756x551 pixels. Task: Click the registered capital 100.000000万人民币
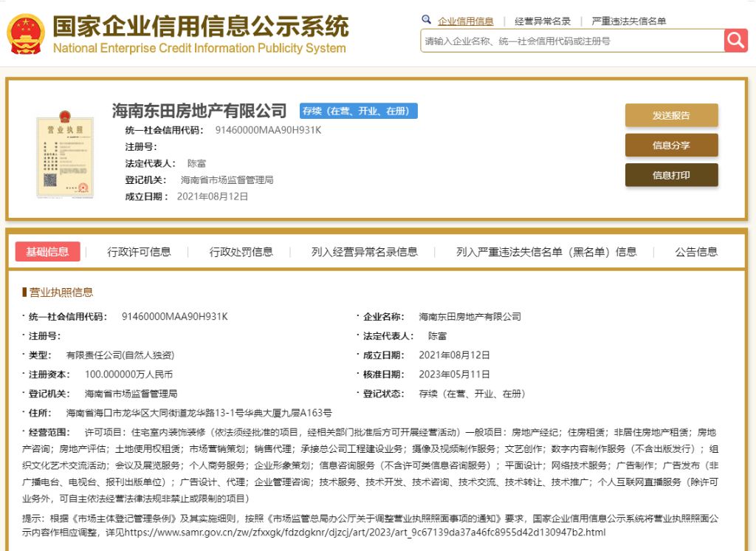click(128, 374)
